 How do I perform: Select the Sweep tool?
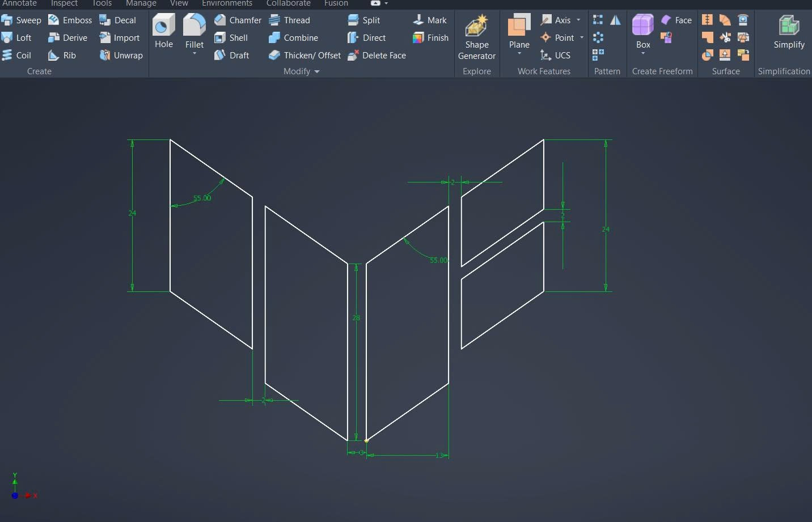[22, 20]
